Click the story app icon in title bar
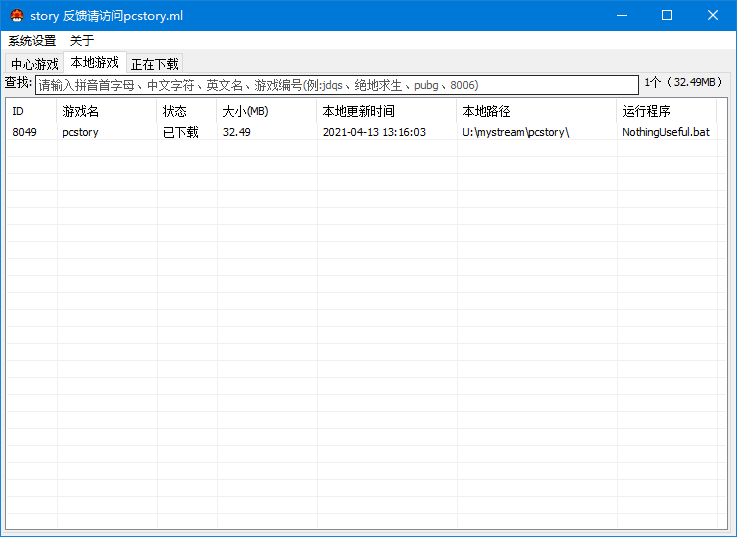This screenshot has width=737, height=537. tap(16, 16)
